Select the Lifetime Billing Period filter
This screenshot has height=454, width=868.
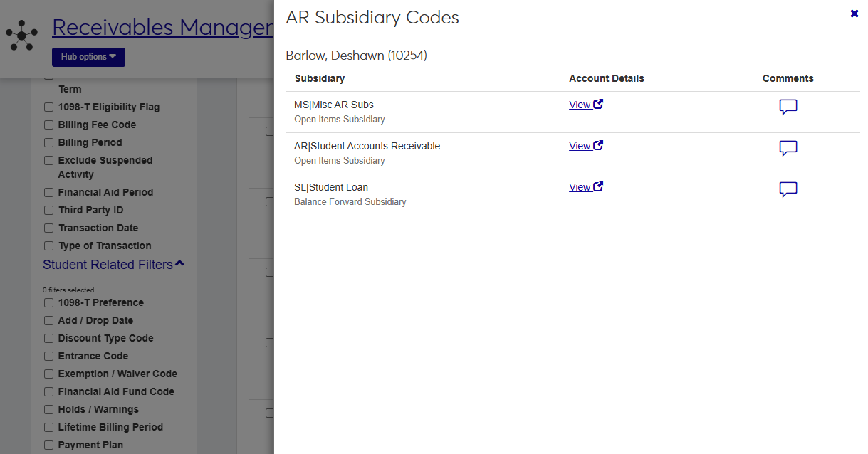(48, 427)
